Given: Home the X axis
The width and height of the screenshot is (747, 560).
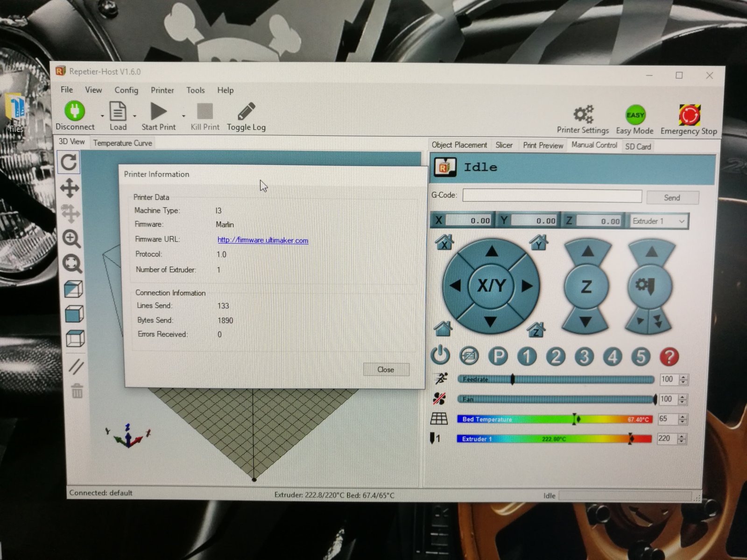Looking at the screenshot, I should 444,242.
